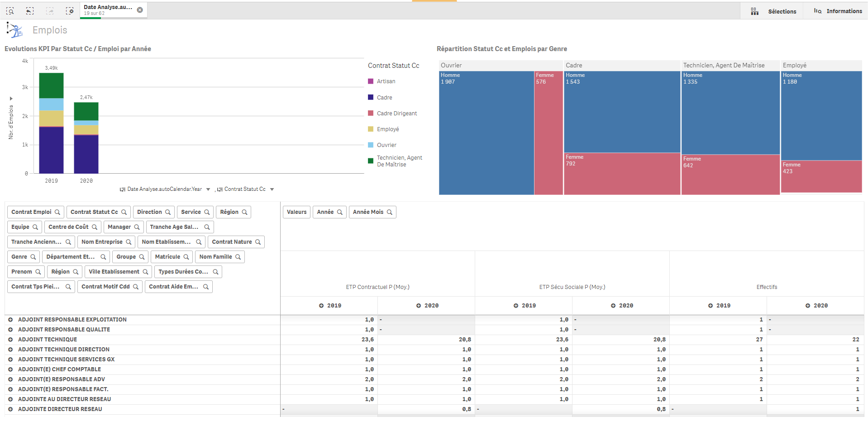The image size is (868, 421).
Task: Expand 2019 under ETP Contractuel P (Moy.)
Action: point(321,306)
